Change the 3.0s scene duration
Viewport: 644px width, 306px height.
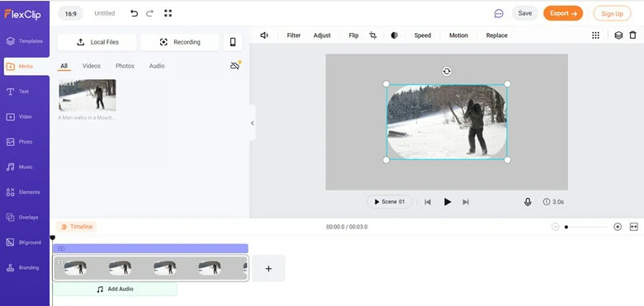(x=554, y=202)
